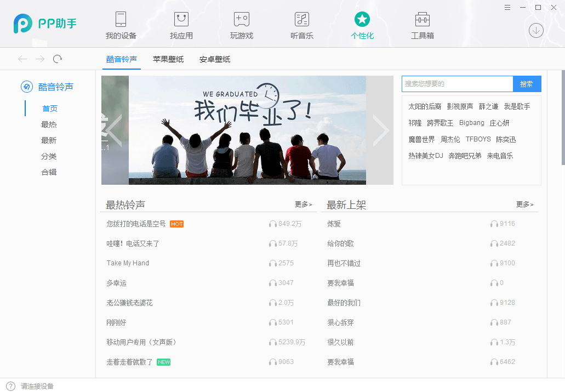Image resolution: width=565 pixels, height=392 pixels.
Task: Open the 玩游戏 games section
Action: click(242, 25)
